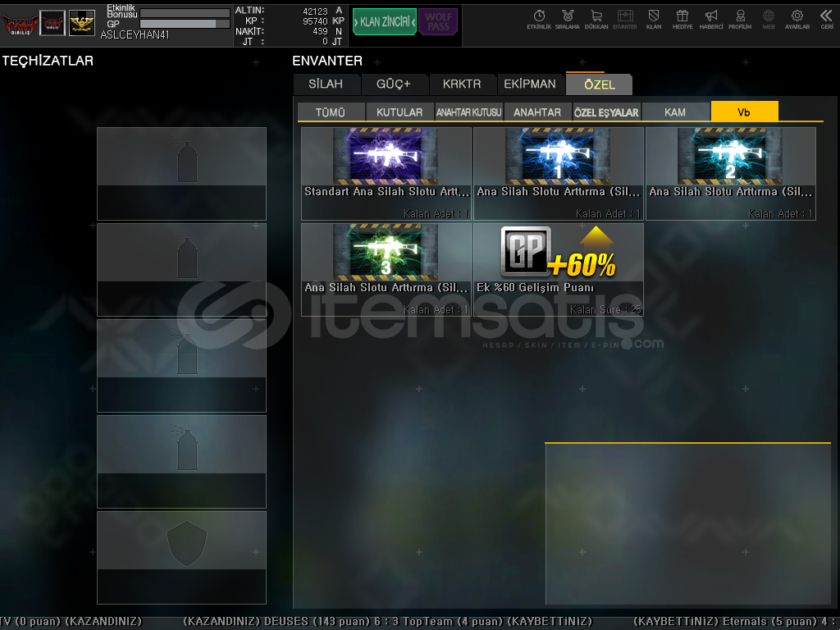This screenshot has height=630, width=840.
Task: Open the Sıralama ranking icon
Action: (x=568, y=20)
